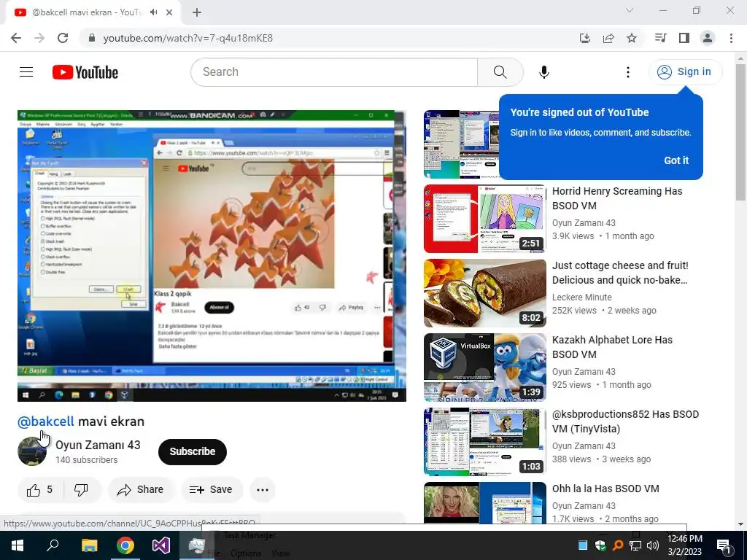
Task: Mute the tab via speaker icon
Action: tap(153, 12)
